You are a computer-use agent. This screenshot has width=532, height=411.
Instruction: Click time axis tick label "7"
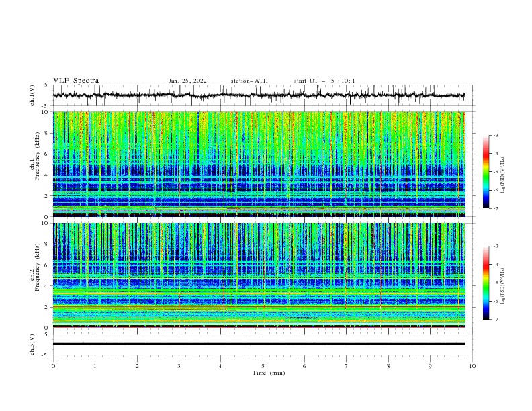tap(347, 366)
